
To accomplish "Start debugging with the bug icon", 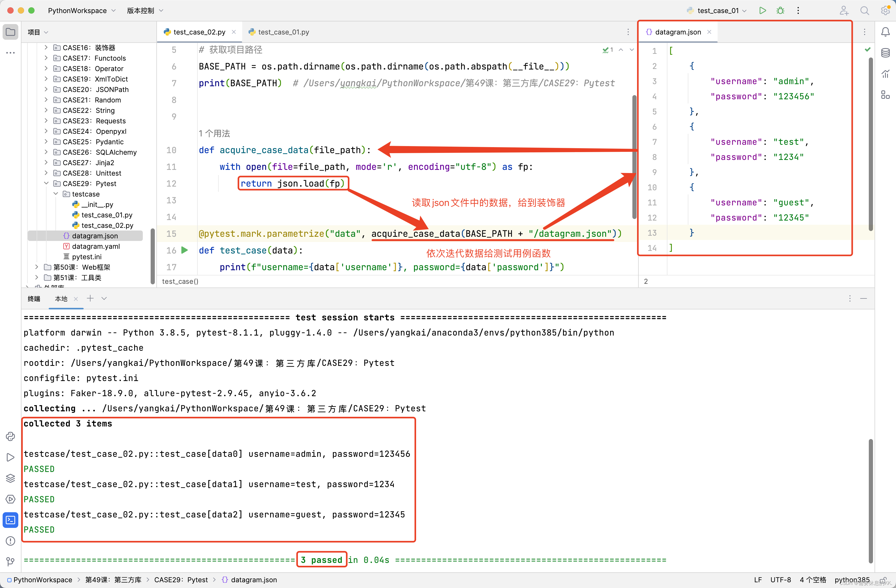I will point(780,10).
